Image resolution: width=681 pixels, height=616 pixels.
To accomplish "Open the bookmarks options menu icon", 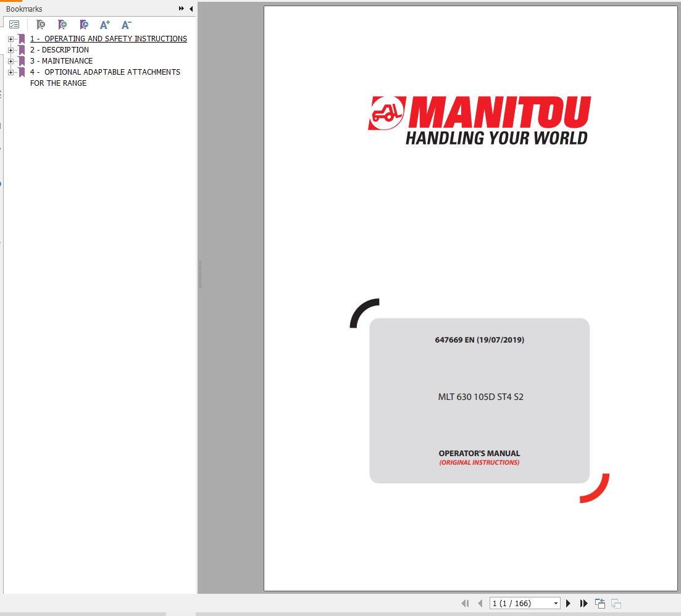I will 14,25.
